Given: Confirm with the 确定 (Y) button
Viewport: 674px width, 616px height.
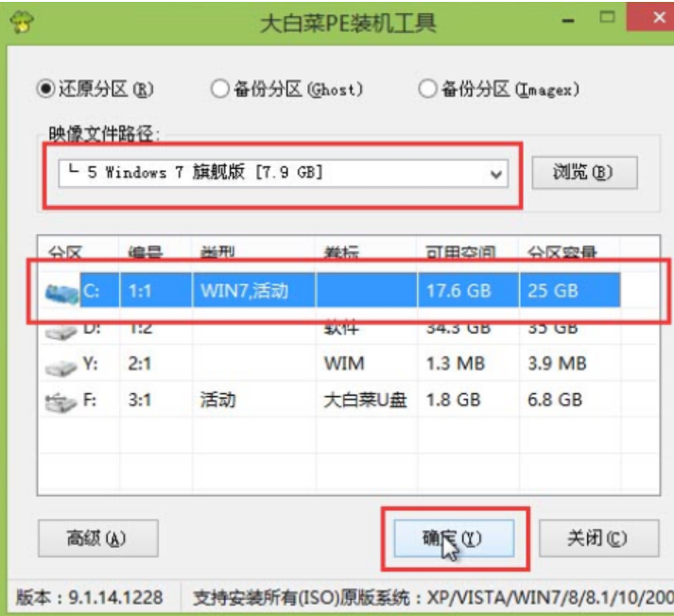Looking at the screenshot, I should click(x=454, y=538).
